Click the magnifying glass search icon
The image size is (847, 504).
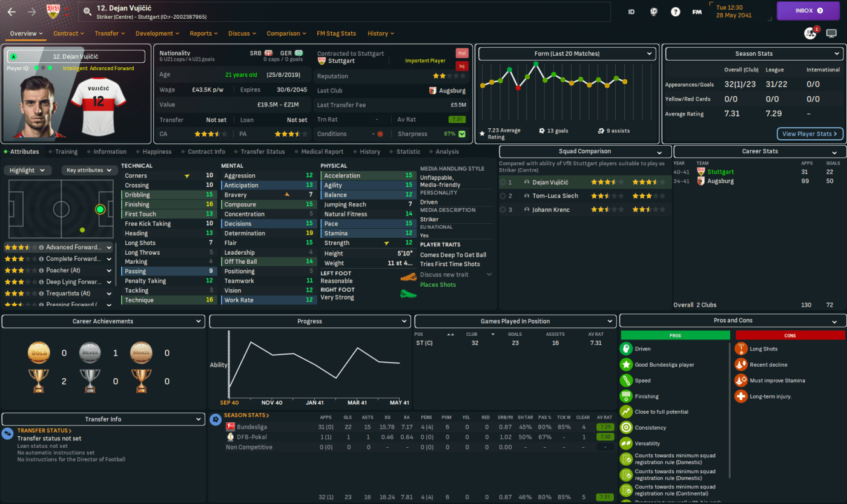click(x=87, y=11)
